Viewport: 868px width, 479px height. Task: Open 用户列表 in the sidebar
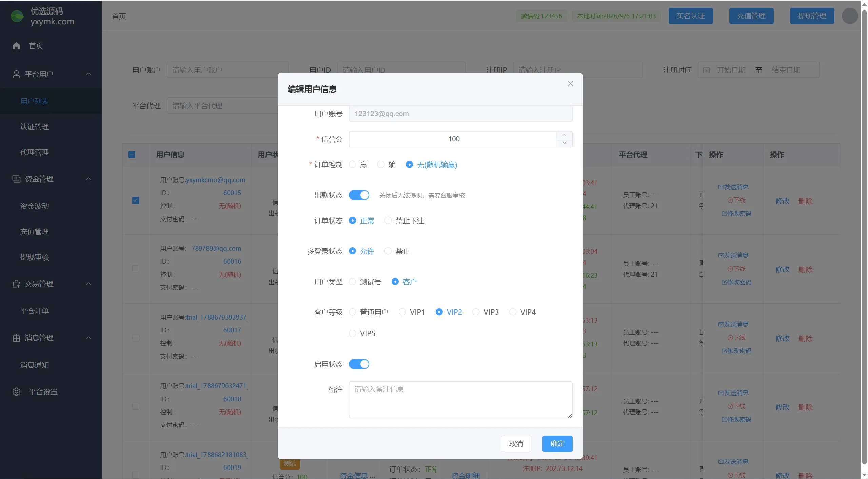(x=51, y=101)
